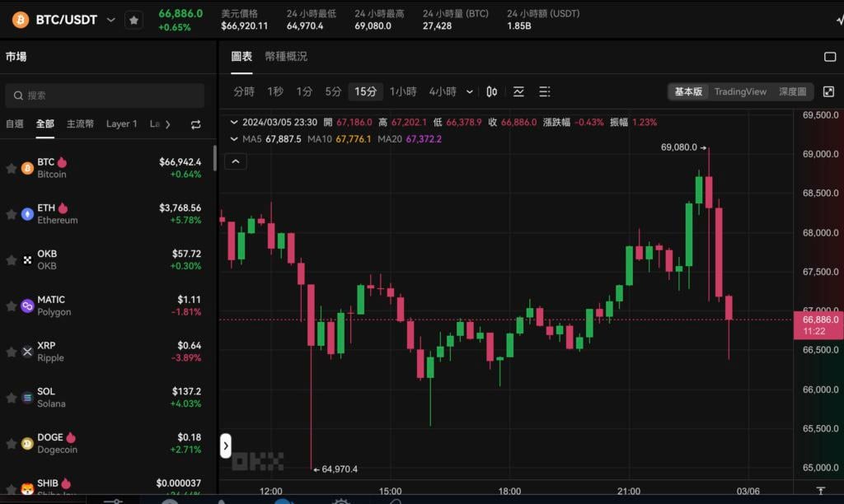Select the 自選 market tab
Viewport: 844px width, 504px height.
(15, 124)
